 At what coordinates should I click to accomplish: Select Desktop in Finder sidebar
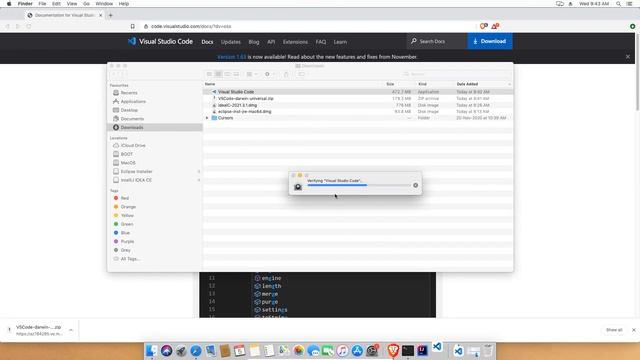[x=129, y=110]
